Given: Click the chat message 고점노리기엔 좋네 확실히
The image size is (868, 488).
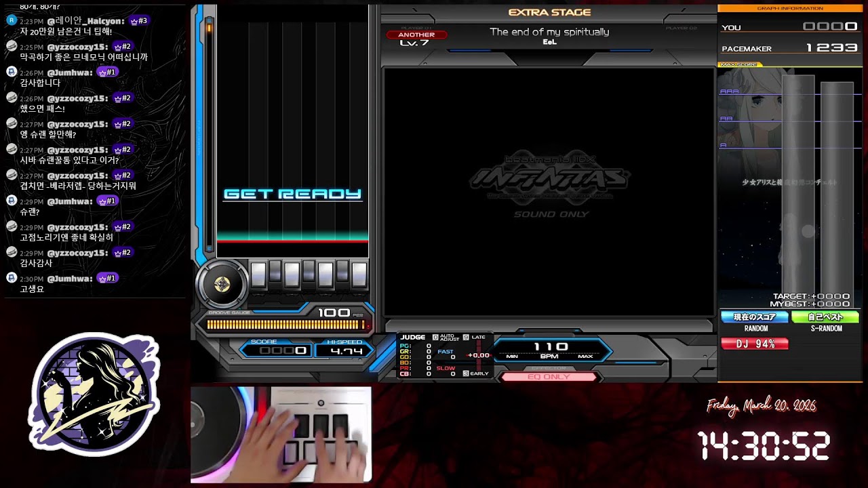Looking at the screenshot, I should click(x=66, y=238).
